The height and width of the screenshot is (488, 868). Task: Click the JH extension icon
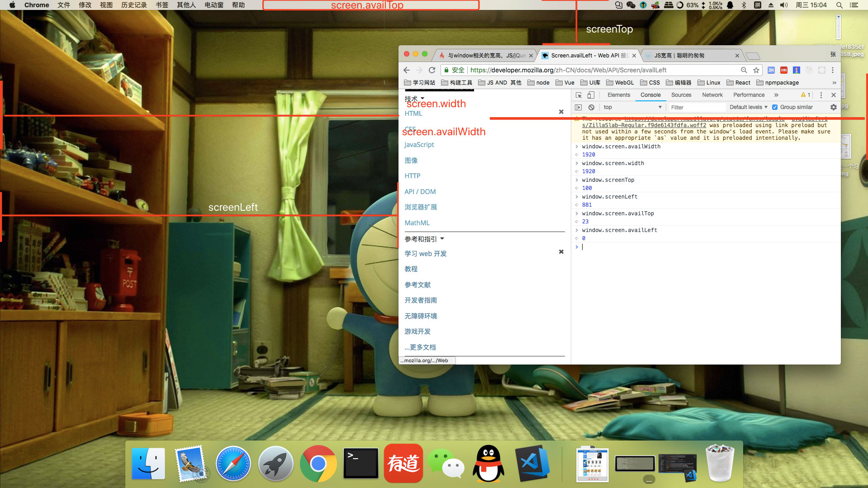[x=771, y=70]
